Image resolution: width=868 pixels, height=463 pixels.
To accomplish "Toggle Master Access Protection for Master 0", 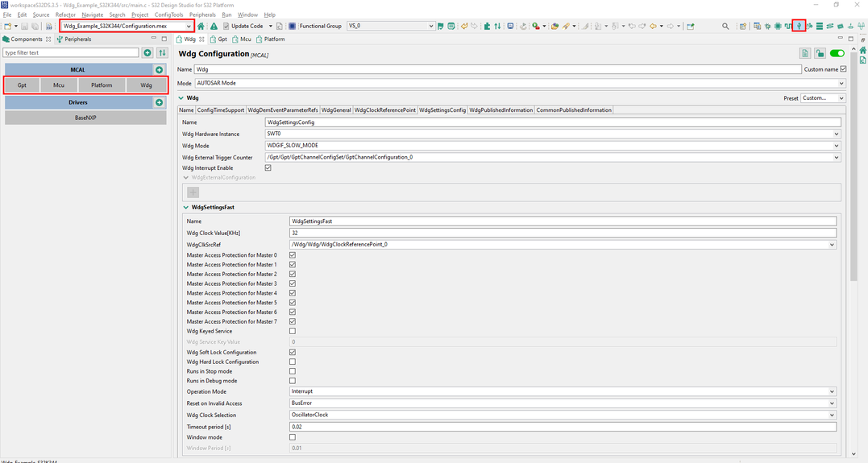I will click(x=293, y=255).
